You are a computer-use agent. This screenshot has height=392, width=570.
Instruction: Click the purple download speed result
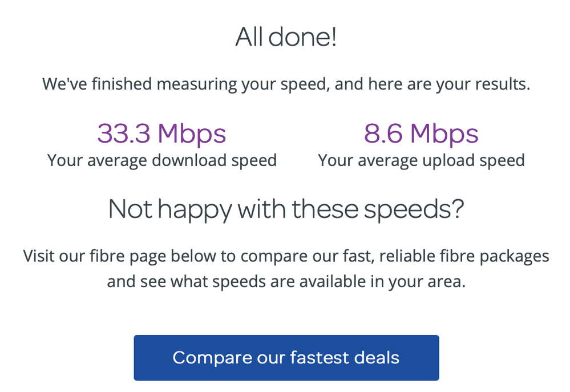click(x=161, y=134)
